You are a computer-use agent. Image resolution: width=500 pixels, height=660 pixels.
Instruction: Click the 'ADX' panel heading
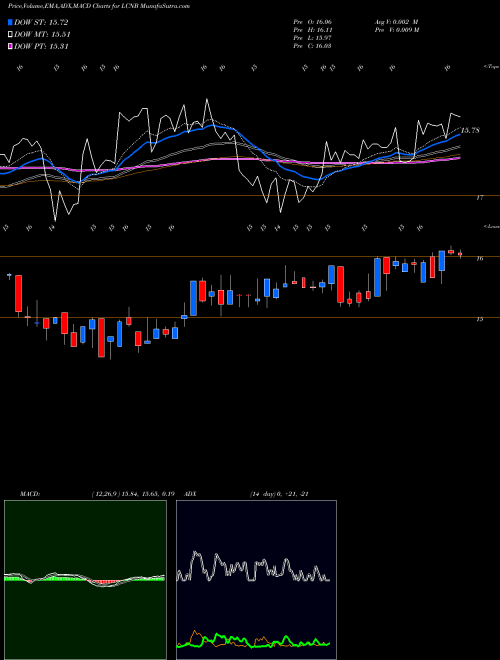point(190,494)
